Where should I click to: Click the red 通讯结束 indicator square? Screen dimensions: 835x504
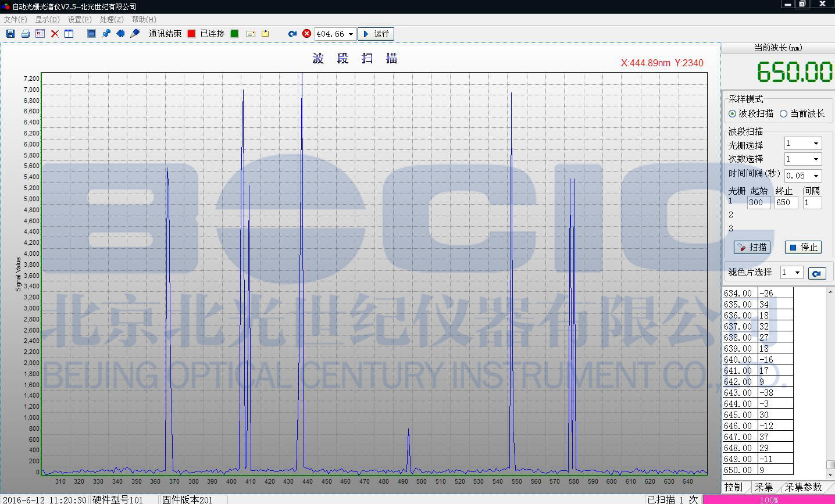coord(191,34)
